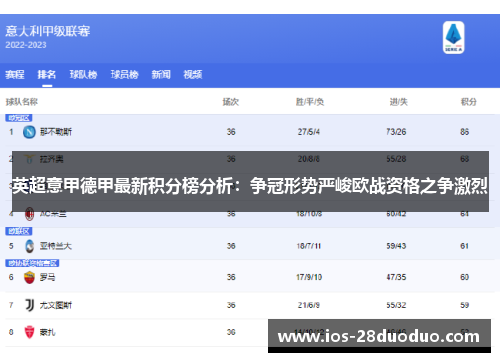Click Atalanta's points 61
The width and height of the screenshot is (500, 362).
click(x=465, y=246)
